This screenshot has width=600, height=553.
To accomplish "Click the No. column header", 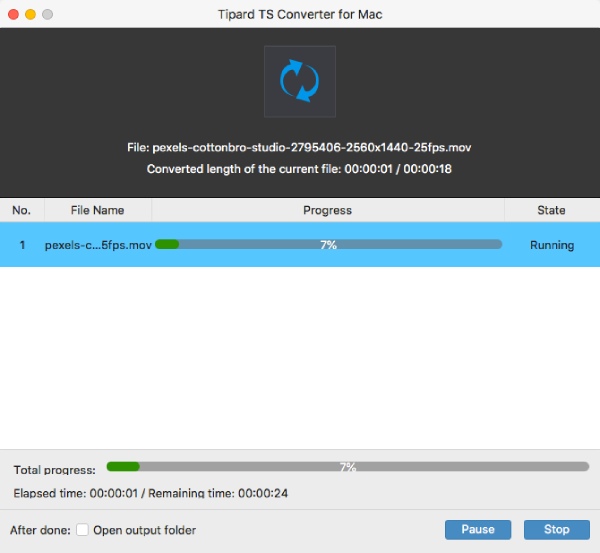I will pos(22,210).
